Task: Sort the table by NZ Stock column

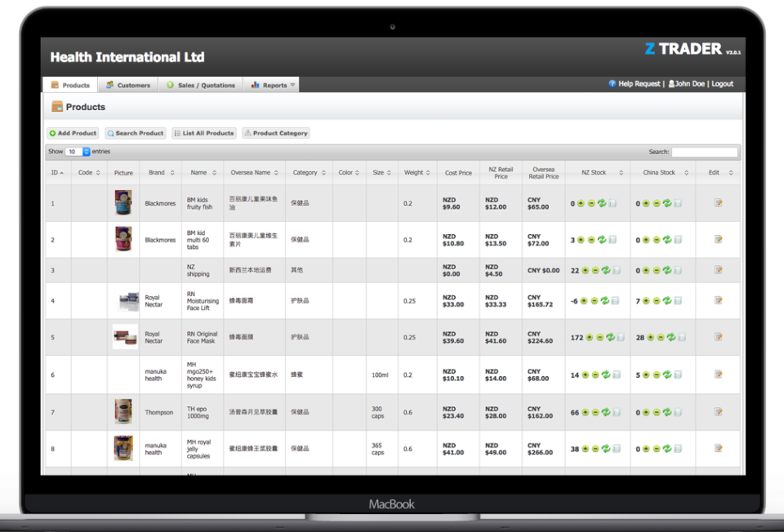Action: (597, 173)
